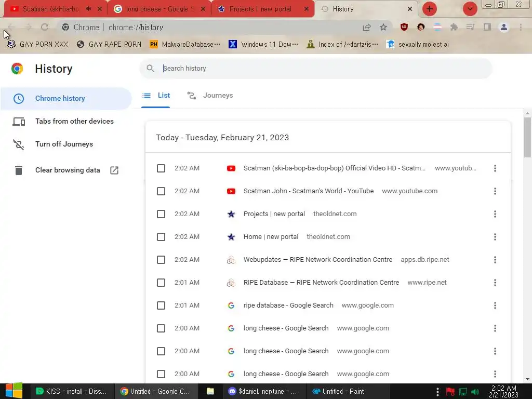Viewport: 532px width, 399px height.
Task: Open the tab search dropdown arrow
Action: (470, 9)
